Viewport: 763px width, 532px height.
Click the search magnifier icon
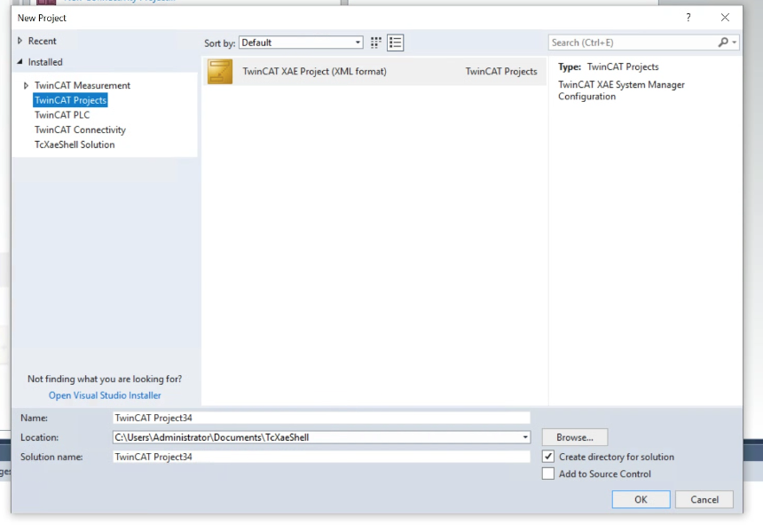(723, 43)
